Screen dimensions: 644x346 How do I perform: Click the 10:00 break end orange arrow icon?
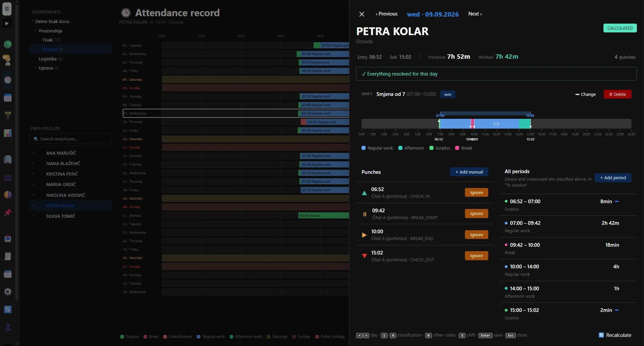[364, 235]
